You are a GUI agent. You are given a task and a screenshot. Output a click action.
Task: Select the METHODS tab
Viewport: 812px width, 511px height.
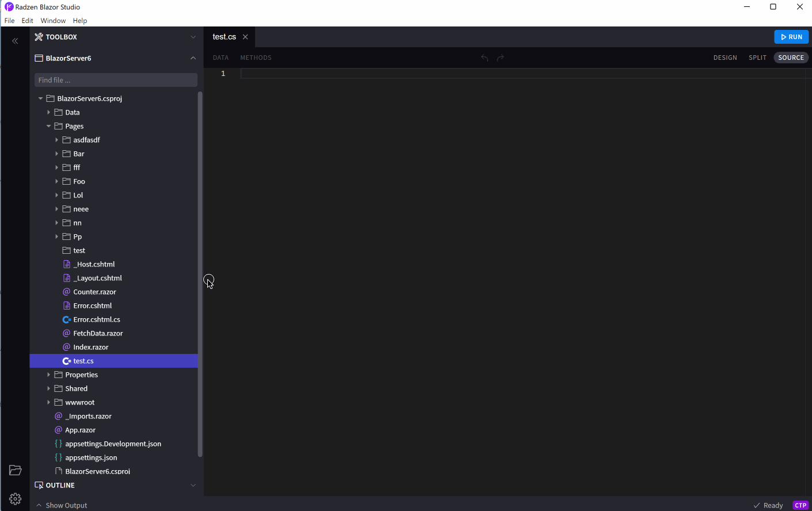[256, 58]
